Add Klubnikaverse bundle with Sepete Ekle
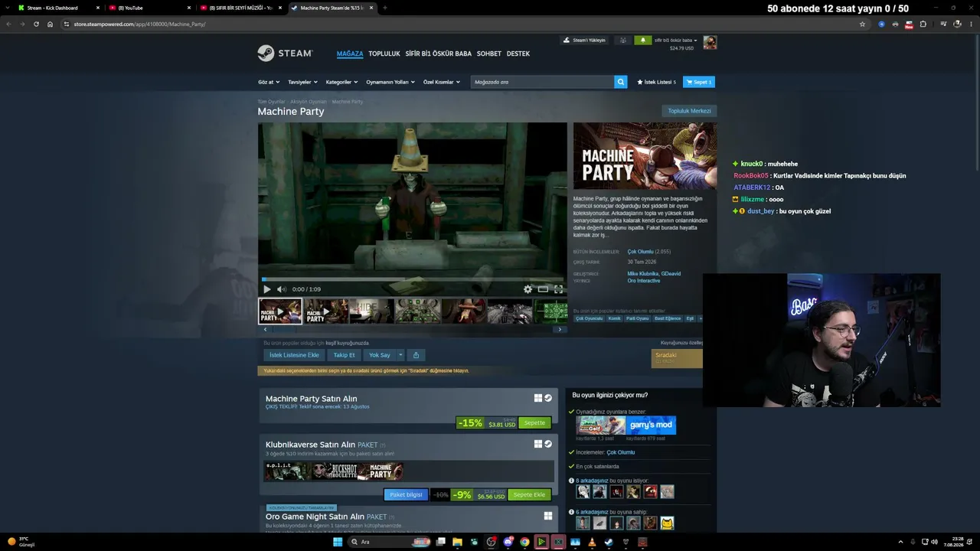The image size is (980, 551). click(529, 495)
